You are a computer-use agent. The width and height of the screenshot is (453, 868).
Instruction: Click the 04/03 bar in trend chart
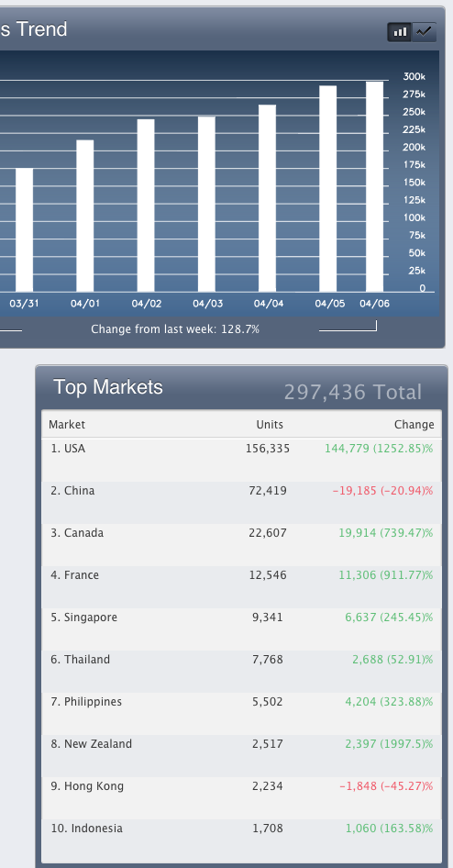point(207,205)
